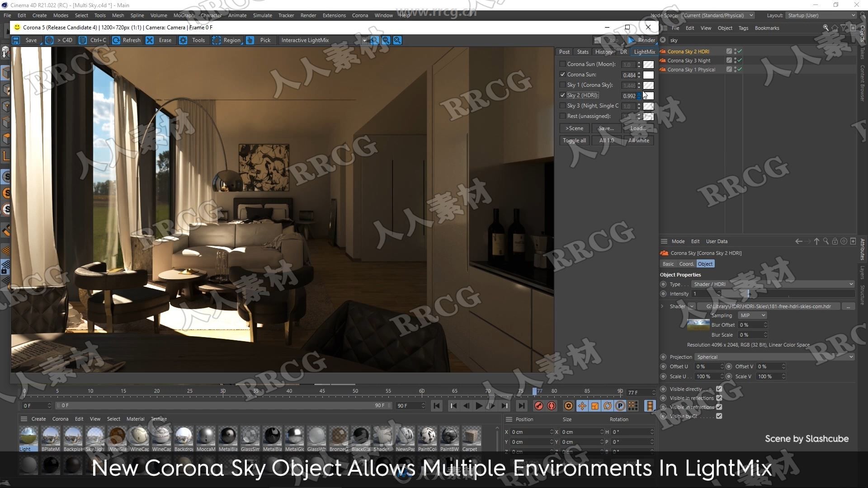Start render with the Render play icon
The image size is (868, 488).
(x=632, y=40)
